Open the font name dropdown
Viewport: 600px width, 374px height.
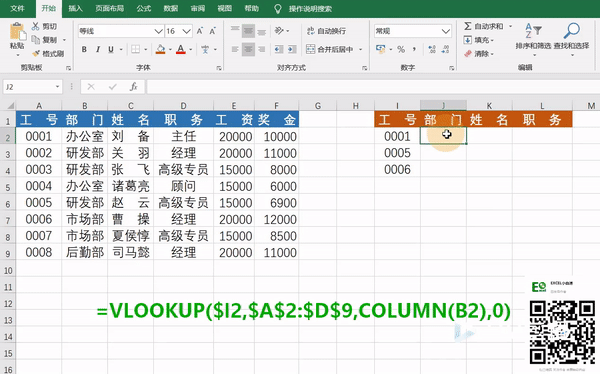[158, 31]
